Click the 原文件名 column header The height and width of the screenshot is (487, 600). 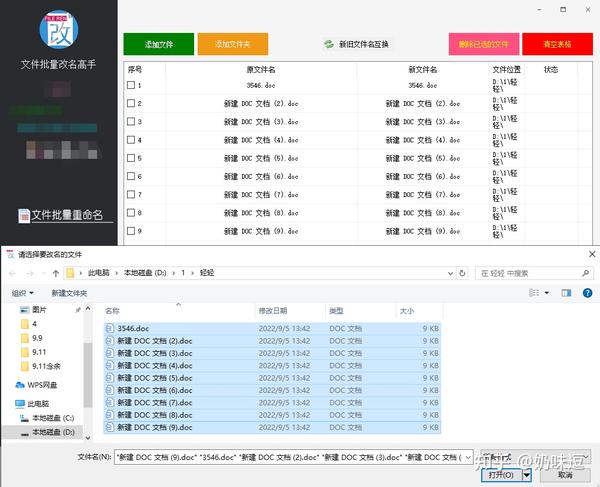(x=261, y=70)
